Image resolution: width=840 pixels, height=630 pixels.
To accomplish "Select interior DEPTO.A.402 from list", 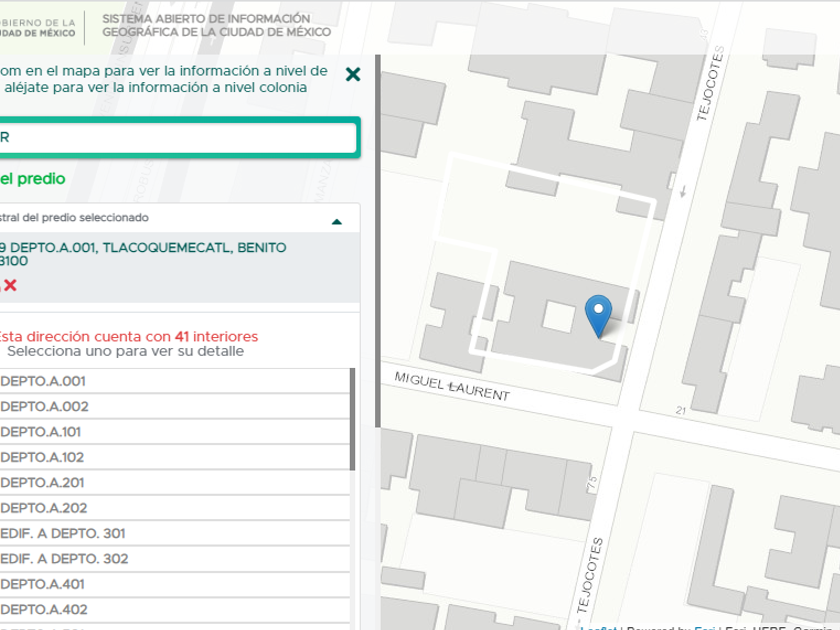I will [175, 609].
